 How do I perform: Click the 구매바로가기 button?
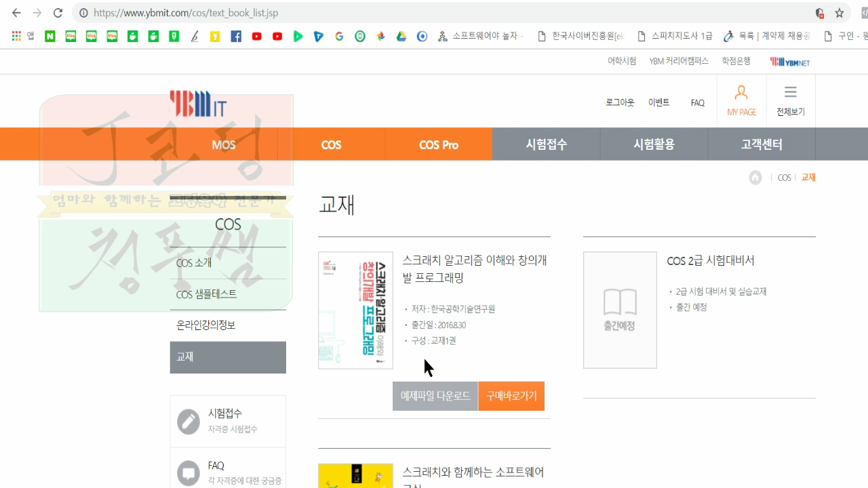pos(512,396)
